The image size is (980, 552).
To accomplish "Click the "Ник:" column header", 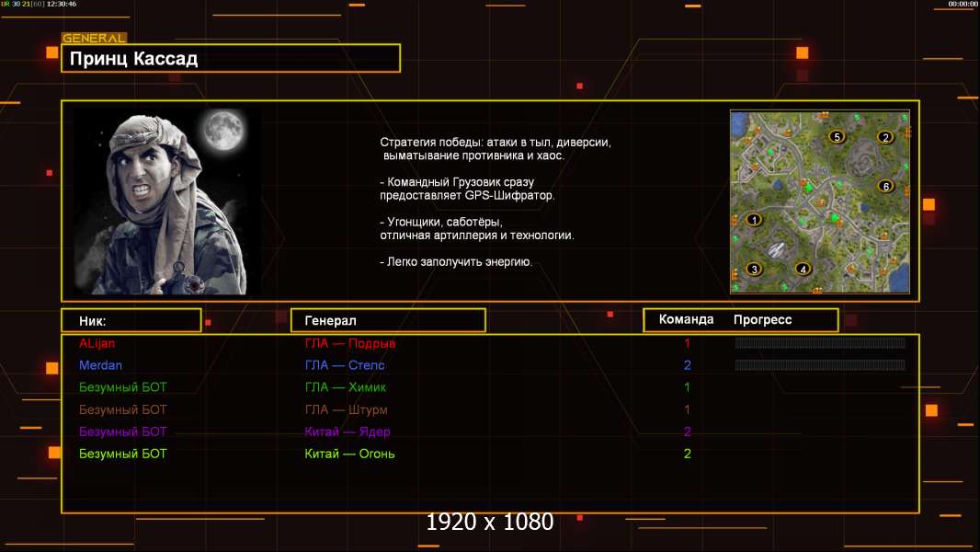I will 131,320.
